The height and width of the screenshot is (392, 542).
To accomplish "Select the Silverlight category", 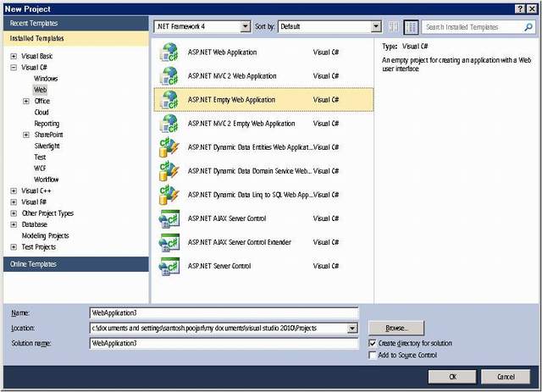I will pyautogui.click(x=47, y=146).
